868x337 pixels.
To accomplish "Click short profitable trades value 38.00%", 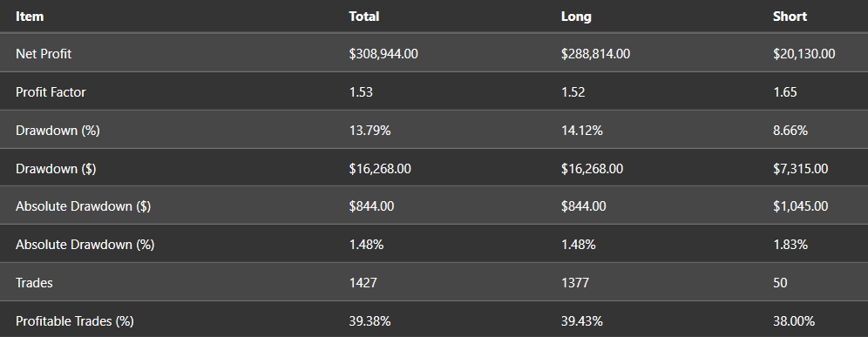I will click(793, 321).
